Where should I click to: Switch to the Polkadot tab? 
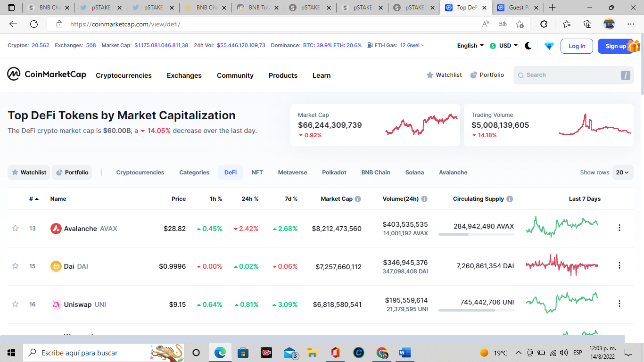(x=334, y=173)
